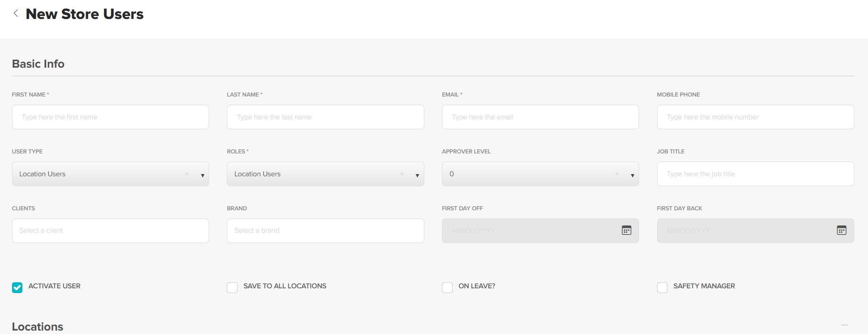Enable Save To All Locations
This screenshot has height=334, width=868.
[232, 287]
